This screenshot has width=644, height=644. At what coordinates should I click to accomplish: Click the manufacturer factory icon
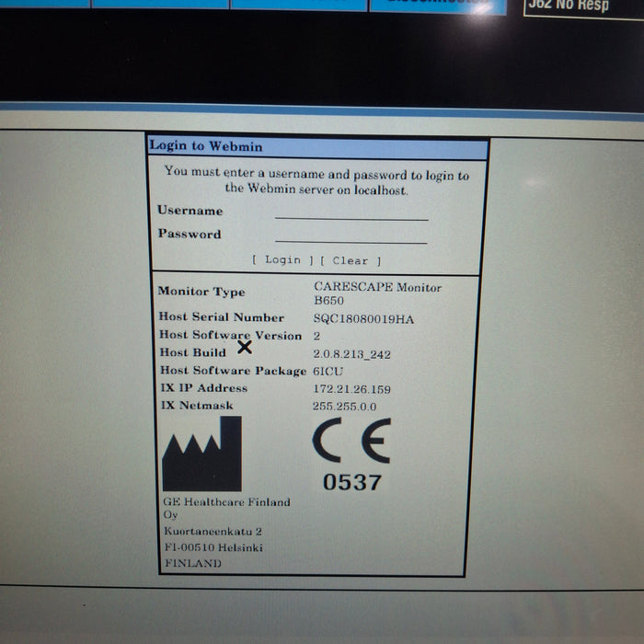pyautogui.click(x=202, y=454)
